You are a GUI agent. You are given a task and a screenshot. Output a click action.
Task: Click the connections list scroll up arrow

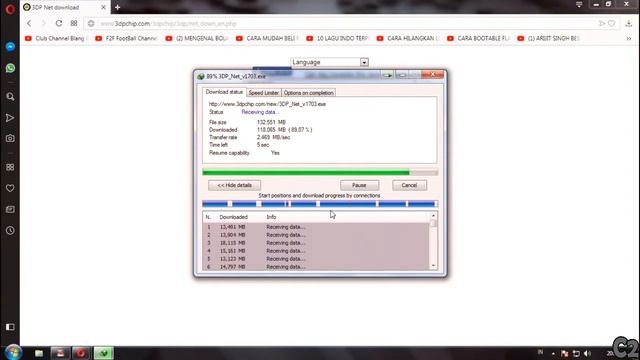coord(433,216)
